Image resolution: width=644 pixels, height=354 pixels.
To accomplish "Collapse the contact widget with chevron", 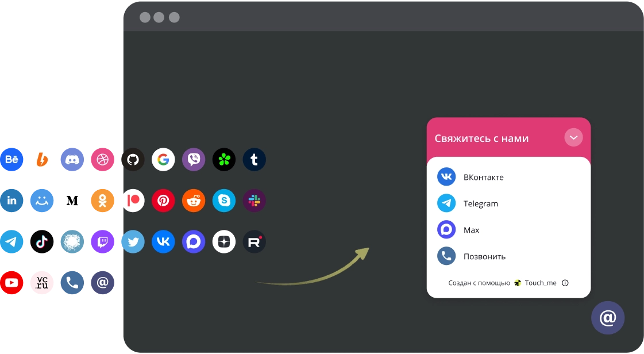I will pyautogui.click(x=573, y=138).
